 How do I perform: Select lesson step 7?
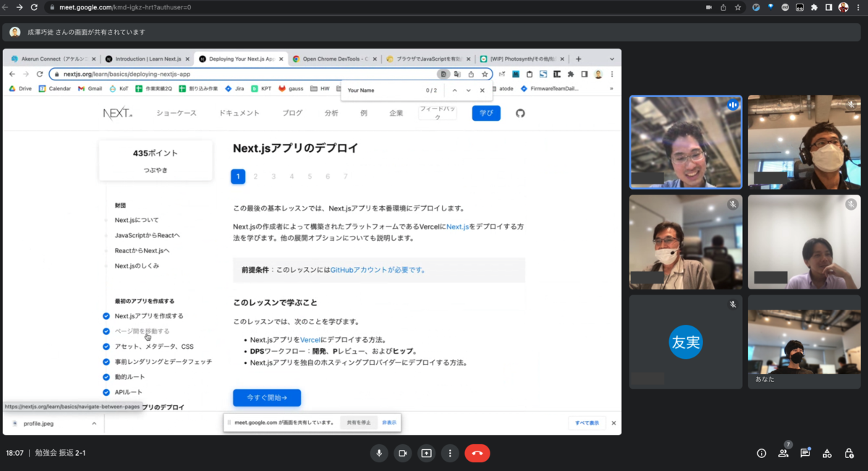click(x=346, y=177)
